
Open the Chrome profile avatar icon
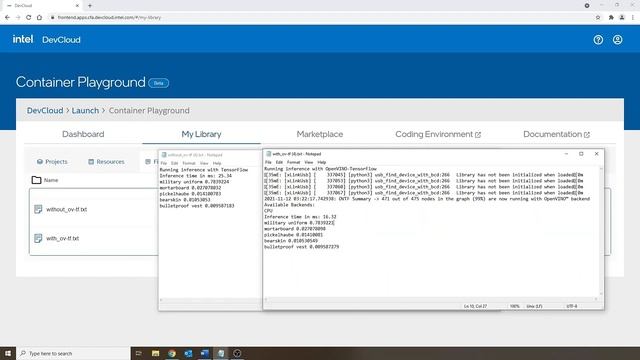point(622,18)
